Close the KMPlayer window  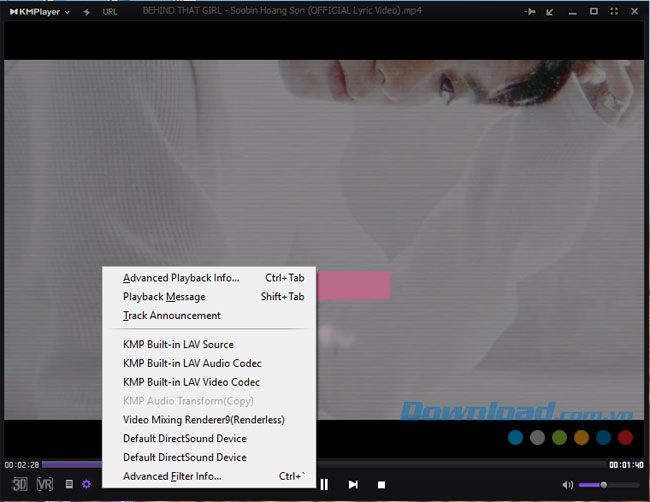tap(634, 11)
